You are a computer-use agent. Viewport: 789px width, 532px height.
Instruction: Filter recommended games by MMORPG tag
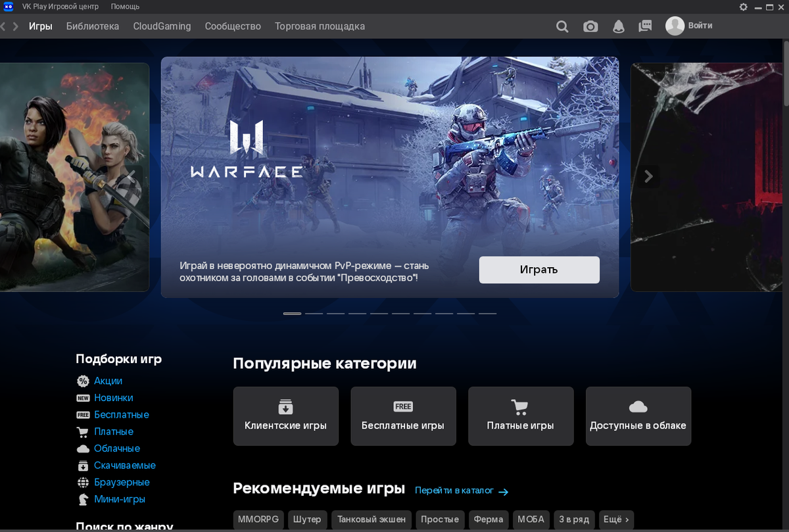click(258, 520)
